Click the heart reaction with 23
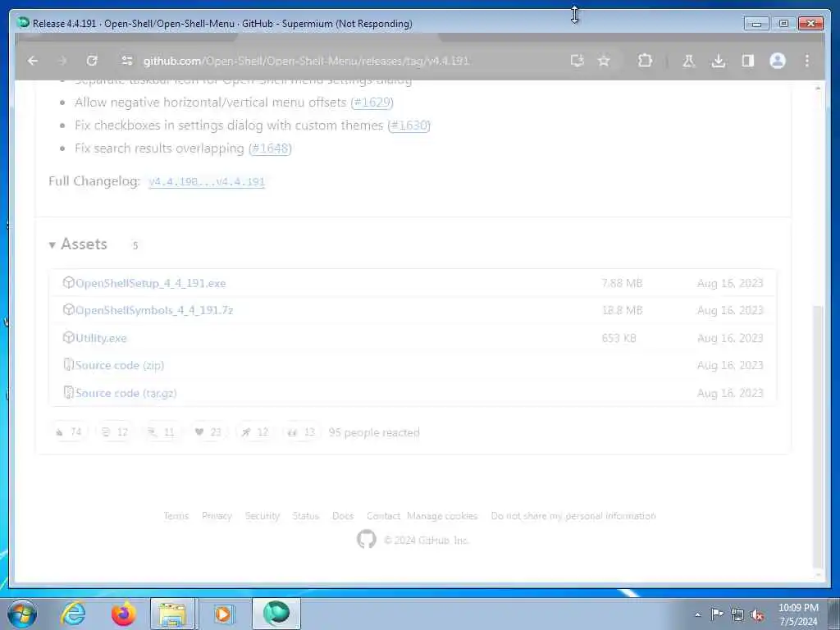 click(x=208, y=431)
